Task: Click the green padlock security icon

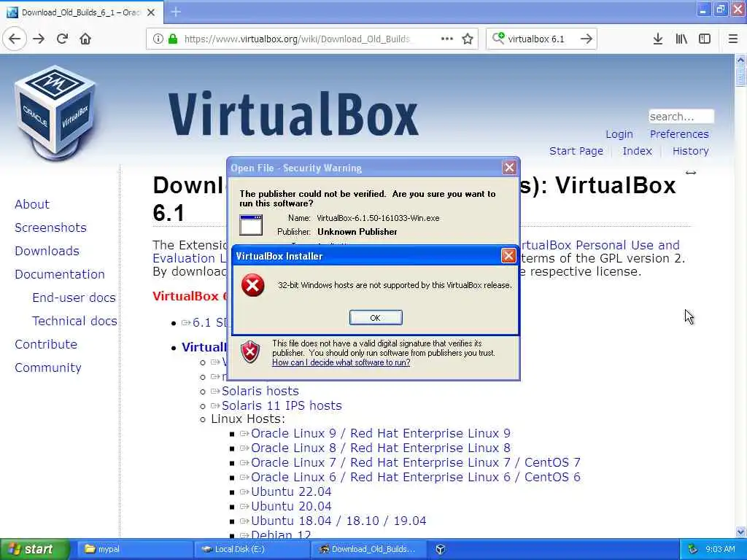Action: point(172,39)
